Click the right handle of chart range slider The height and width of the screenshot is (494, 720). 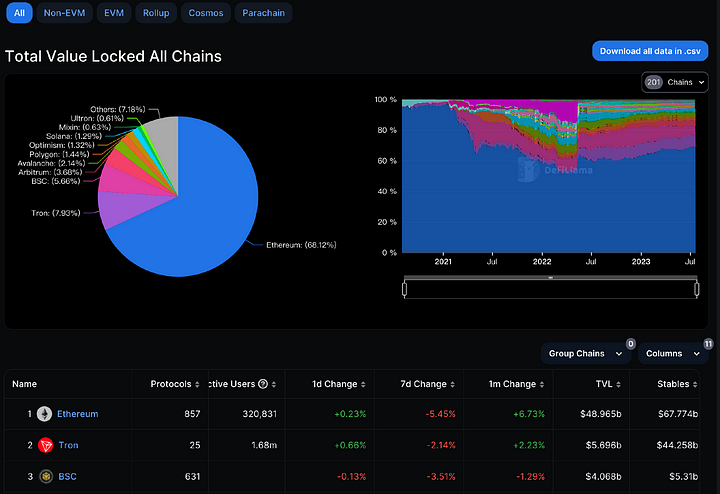click(x=695, y=289)
